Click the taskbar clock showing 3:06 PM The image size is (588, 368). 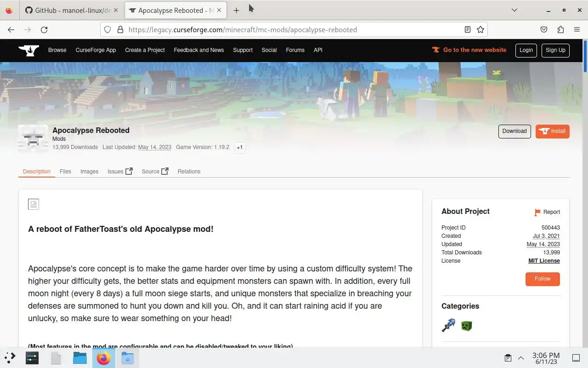coord(546,358)
